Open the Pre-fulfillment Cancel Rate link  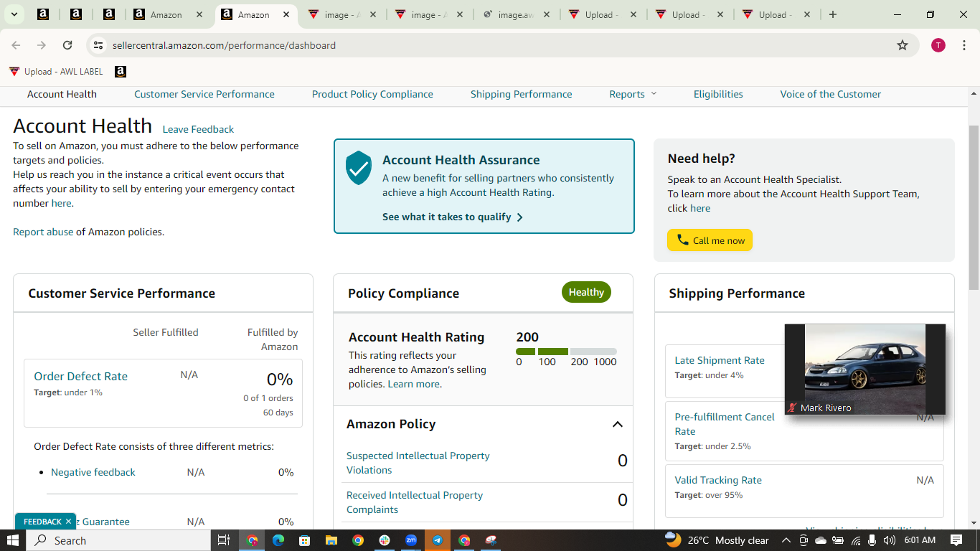(x=725, y=424)
